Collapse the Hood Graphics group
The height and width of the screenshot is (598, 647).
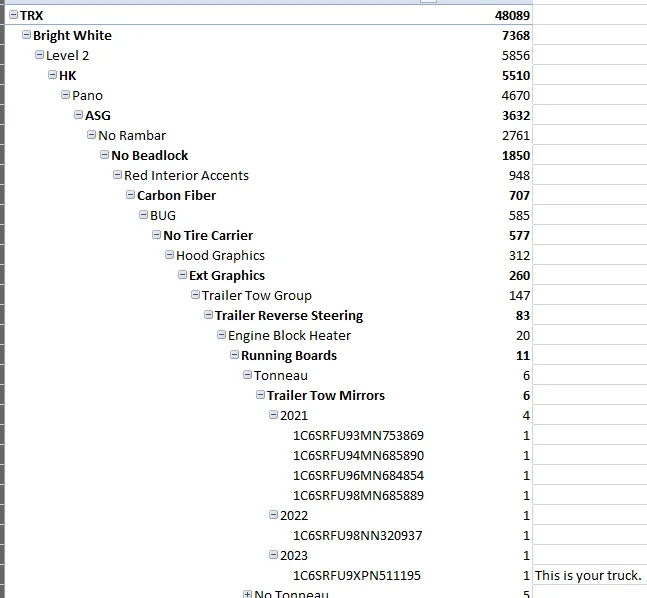[169, 255]
